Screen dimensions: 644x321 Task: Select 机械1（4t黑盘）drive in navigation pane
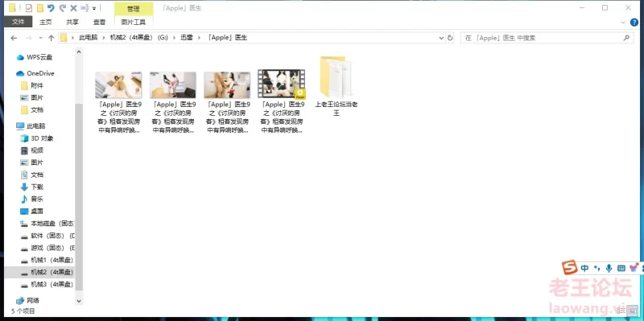tap(47, 260)
